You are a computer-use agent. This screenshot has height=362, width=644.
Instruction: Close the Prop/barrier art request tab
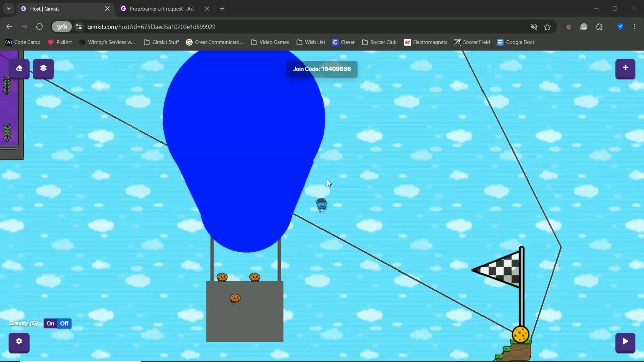point(207,9)
